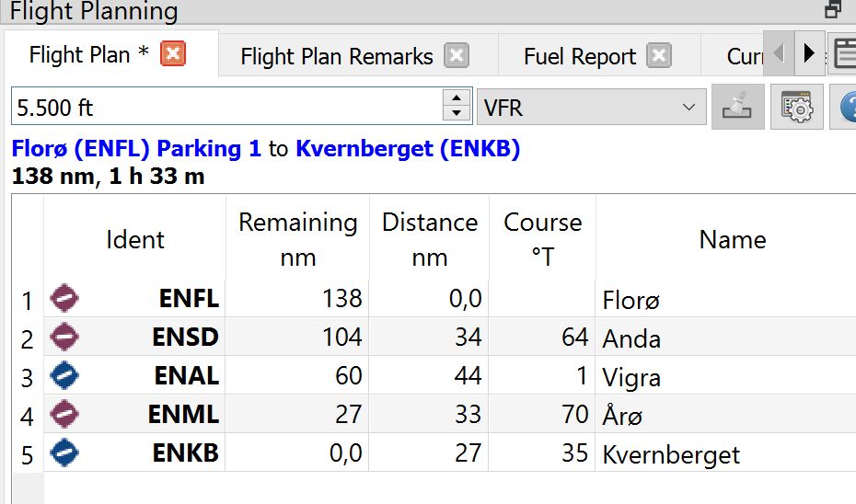Close the Fuel Report tab
This screenshot has height=504, width=856.
click(x=659, y=55)
